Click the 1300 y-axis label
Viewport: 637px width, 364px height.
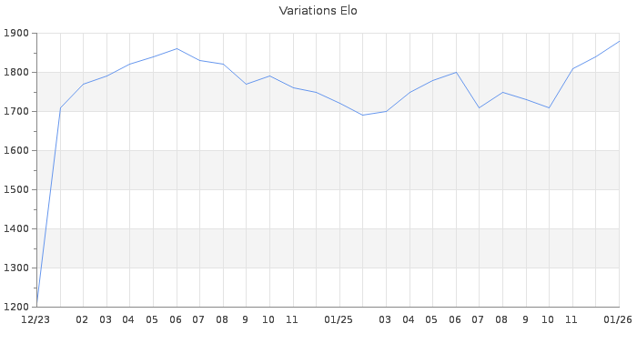pyautogui.click(x=15, y=268)
